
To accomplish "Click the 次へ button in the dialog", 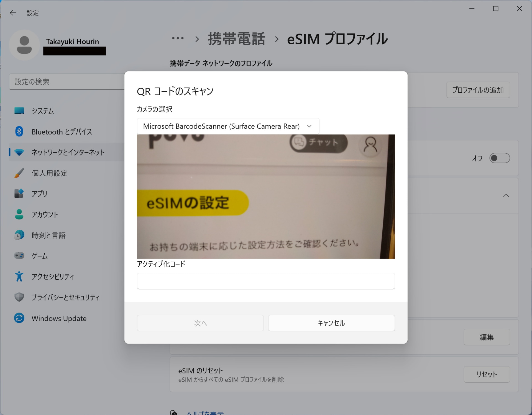I will tap(200, 323).
